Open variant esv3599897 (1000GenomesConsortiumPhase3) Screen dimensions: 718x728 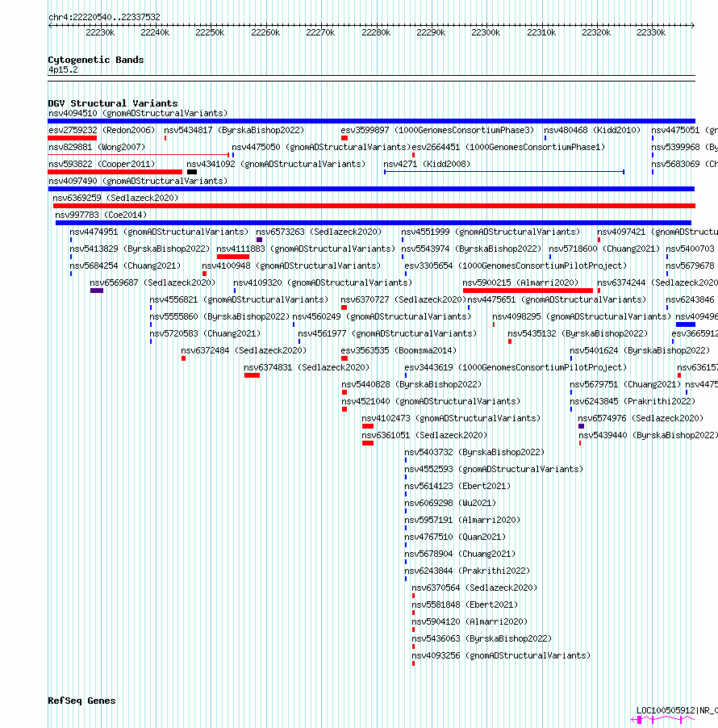point(437,130)
